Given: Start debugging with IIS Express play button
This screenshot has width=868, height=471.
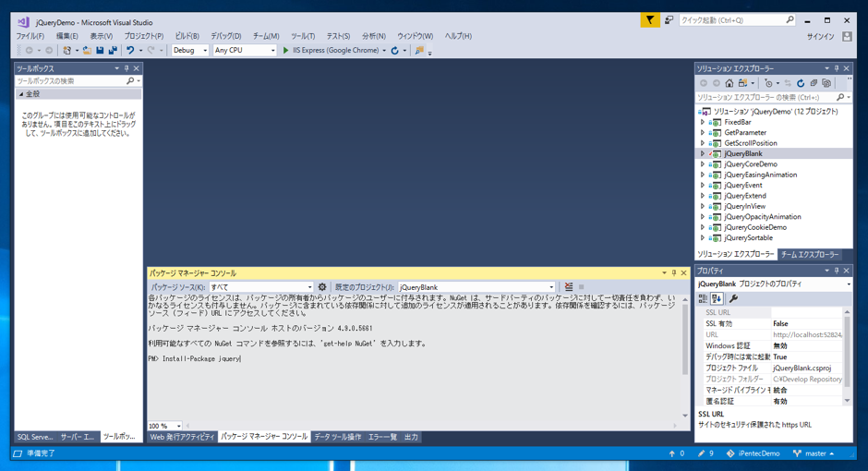Looking at the screenshot, I should [285, 51].
